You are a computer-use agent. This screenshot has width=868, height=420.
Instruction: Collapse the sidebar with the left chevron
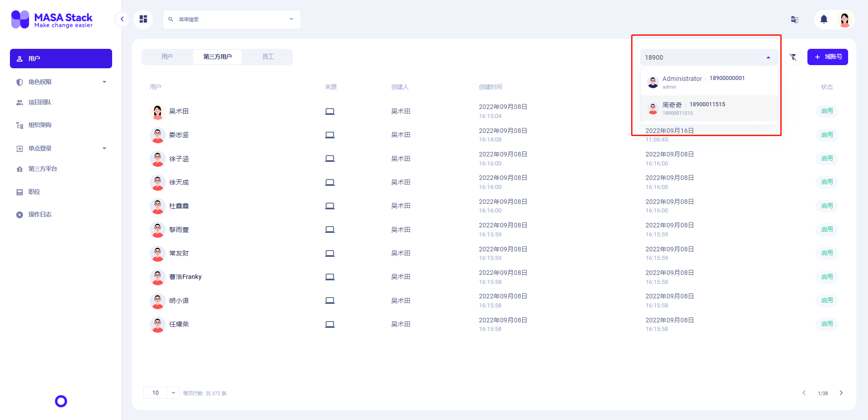click(122, 19)
